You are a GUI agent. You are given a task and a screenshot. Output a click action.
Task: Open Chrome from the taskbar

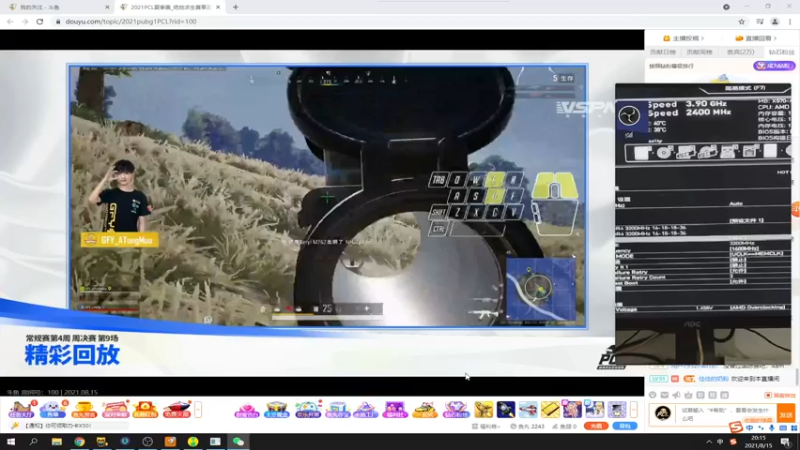click(79, 442)
